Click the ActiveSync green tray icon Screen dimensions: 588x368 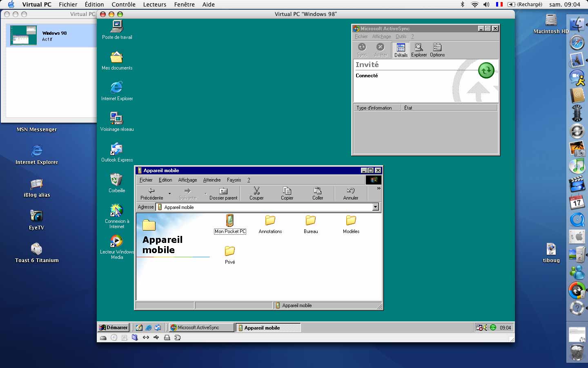point(493,328)
